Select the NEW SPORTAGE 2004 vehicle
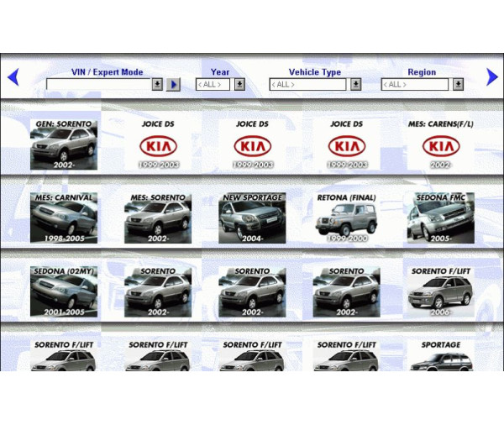Viewport: 504px width, 425px height. (x=252, y=218)
